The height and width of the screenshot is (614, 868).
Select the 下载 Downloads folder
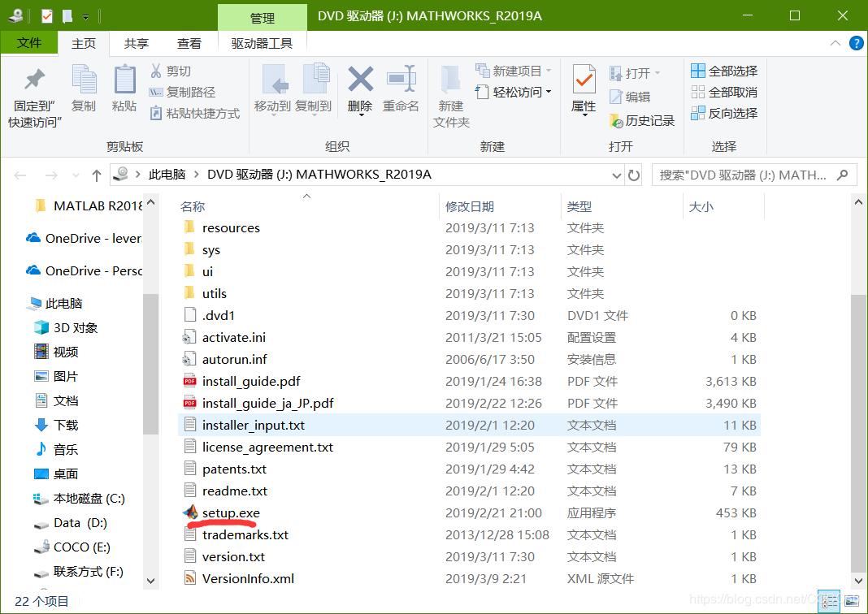click(x=65, y=425)
